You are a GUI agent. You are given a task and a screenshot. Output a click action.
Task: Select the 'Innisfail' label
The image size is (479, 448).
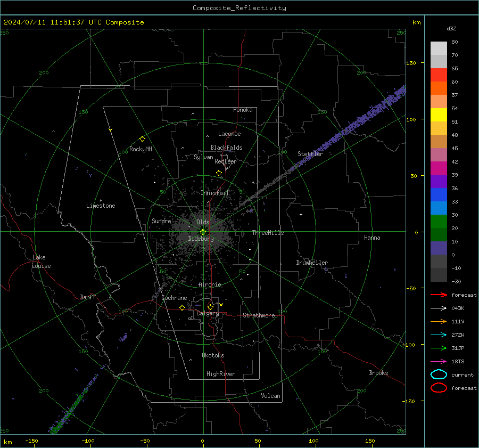coord(215,193)
